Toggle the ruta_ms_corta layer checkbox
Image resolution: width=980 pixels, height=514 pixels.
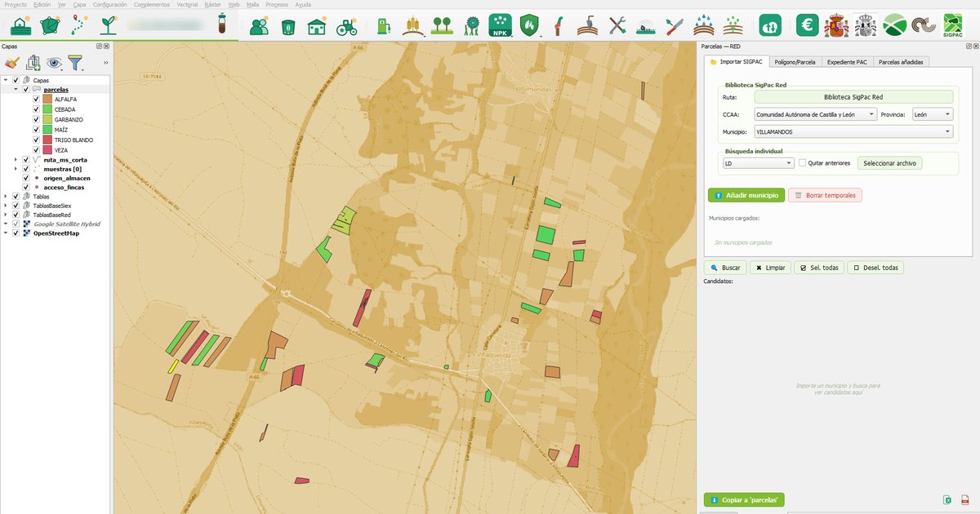[26, 160]
